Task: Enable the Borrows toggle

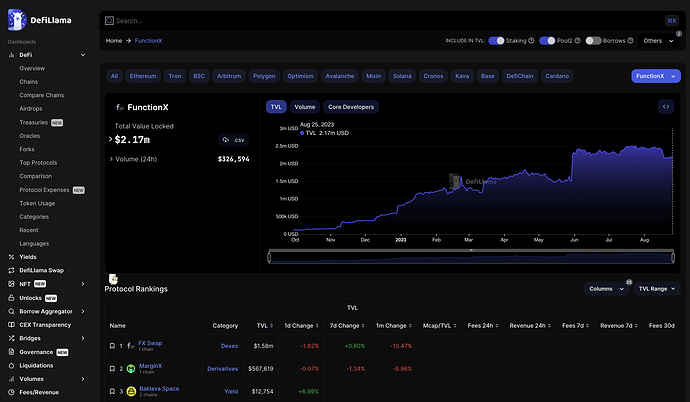Action: [593, 41]
